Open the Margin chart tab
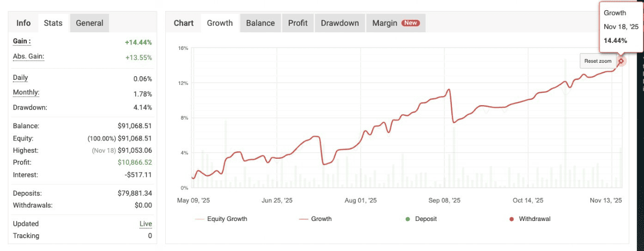644x251 pixels. coord(385,23)
